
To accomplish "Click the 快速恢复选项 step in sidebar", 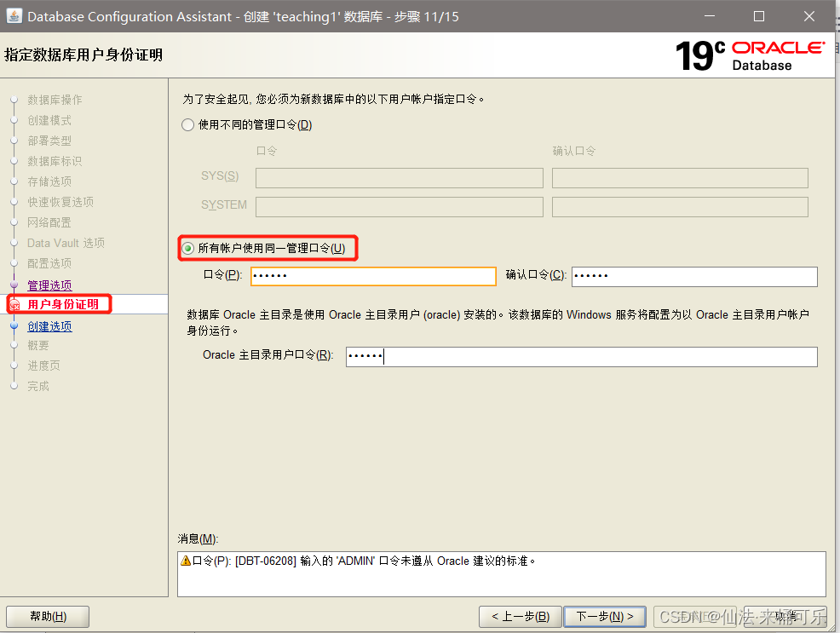I will [60, 201].
